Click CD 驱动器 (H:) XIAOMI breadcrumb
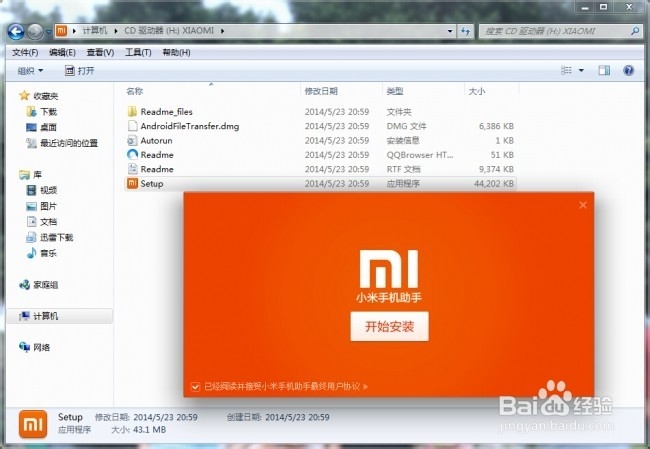This screenshot has height=449, width=650. pos(169,31)
